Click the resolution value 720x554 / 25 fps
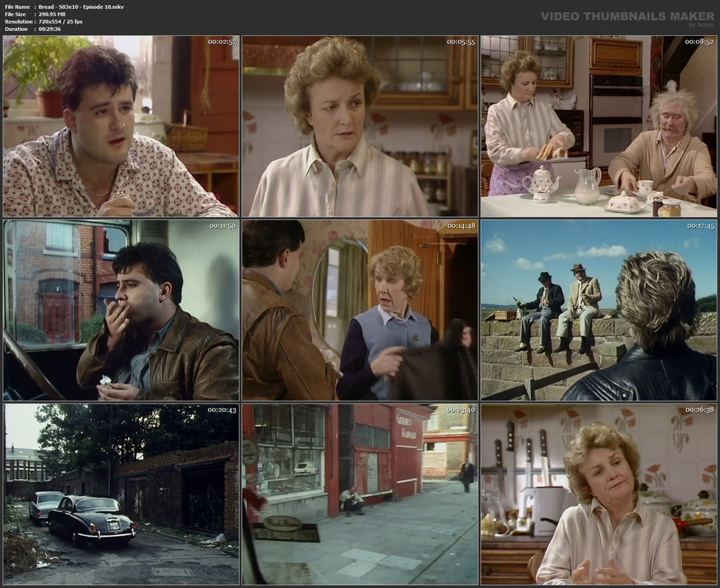Screen dimensions: 720x588 (x=60, y=21)
